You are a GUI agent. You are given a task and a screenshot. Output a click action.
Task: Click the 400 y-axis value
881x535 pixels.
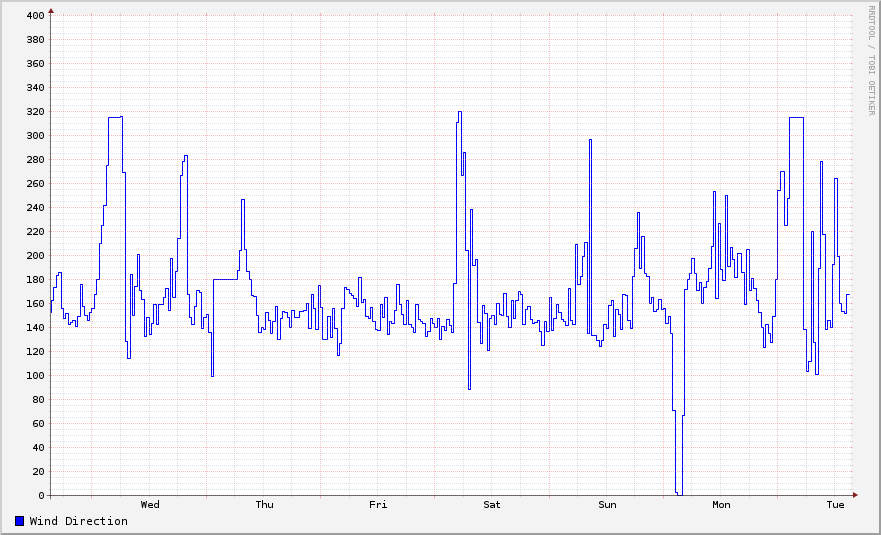[x=35, y=16]
